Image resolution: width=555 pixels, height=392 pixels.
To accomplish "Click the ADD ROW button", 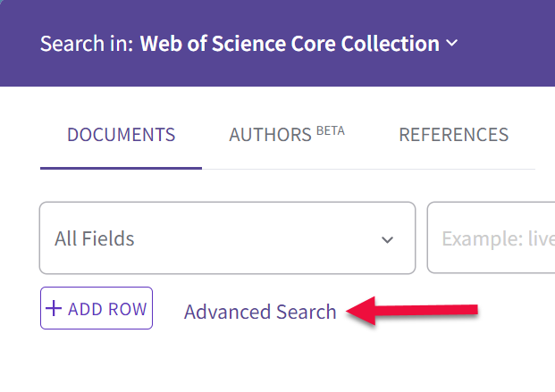I will pos(97,308).
